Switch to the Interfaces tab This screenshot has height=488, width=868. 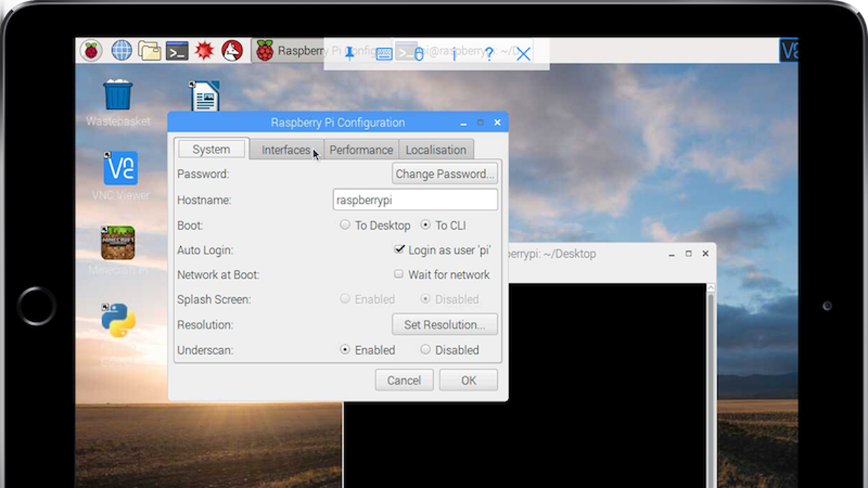click(286, 150)
